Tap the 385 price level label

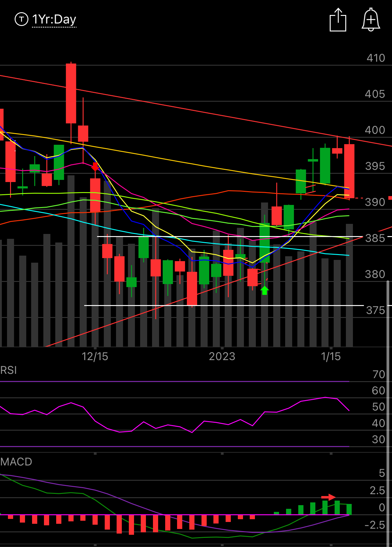pos(375,238)
